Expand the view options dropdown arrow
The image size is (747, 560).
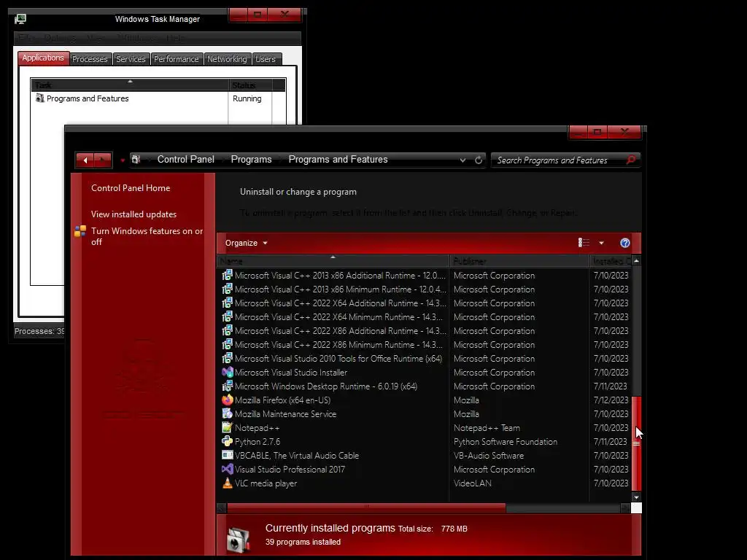click(601, 243)
